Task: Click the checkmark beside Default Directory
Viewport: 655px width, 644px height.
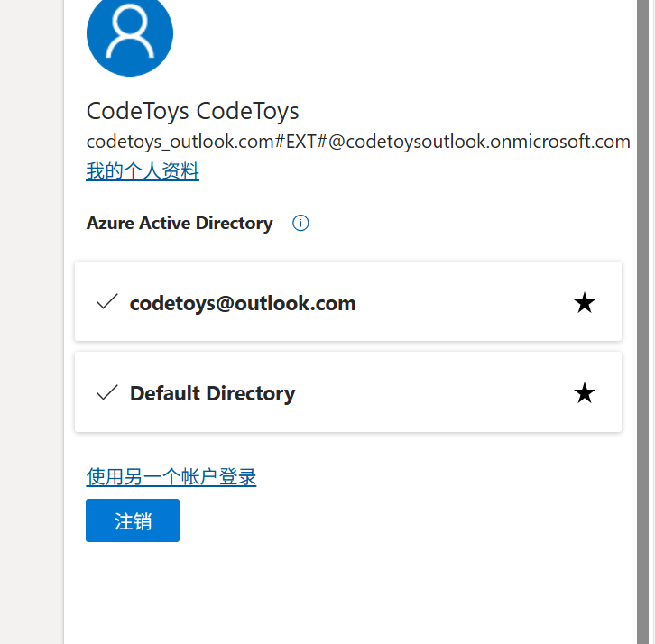Action: (107, 392)
